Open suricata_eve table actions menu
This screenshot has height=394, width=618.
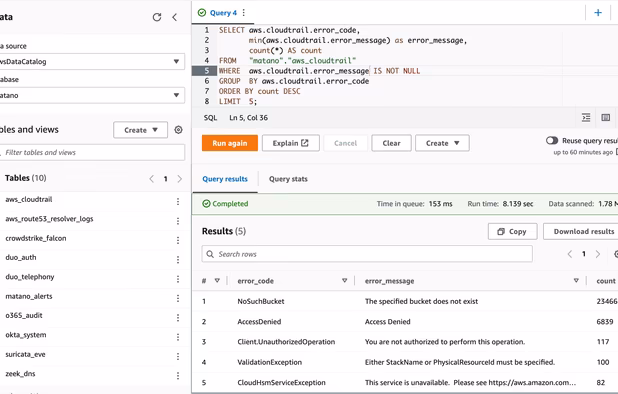click(178, 356)
